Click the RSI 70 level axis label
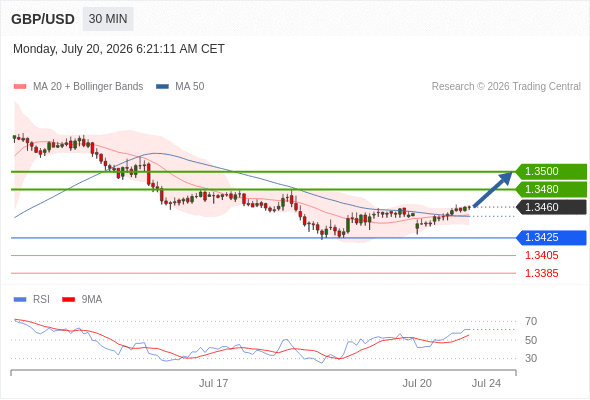This screenshot has width=590, height=400. coord(531,321)
